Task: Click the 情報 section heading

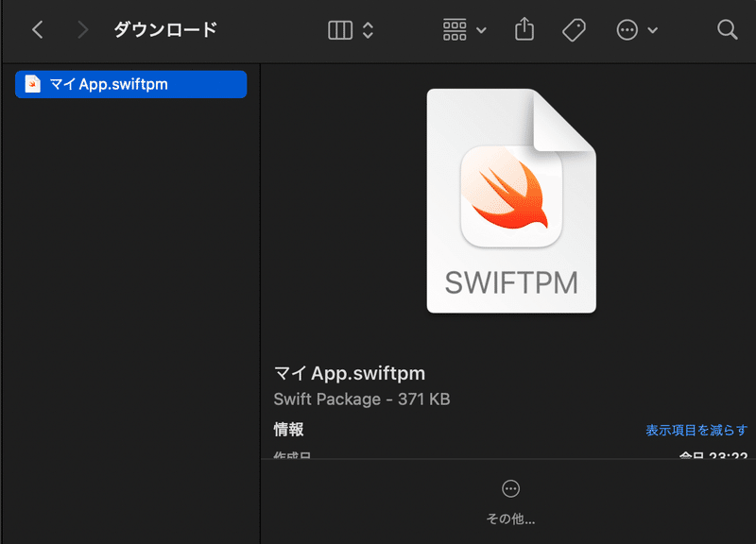Action: (288, 430)
